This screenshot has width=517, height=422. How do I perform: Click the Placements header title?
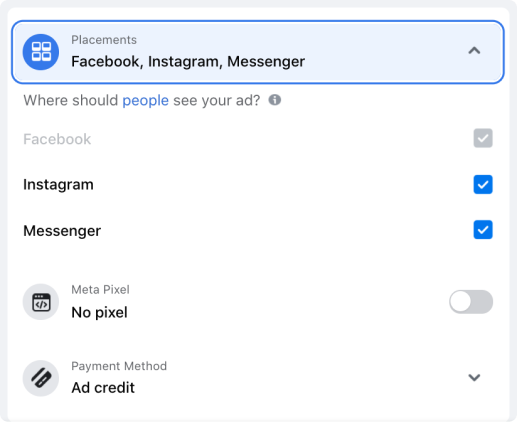point(104,40)
